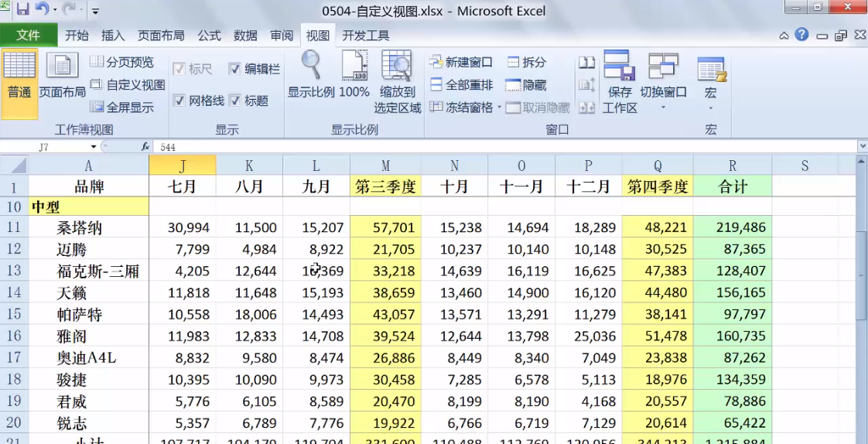
Task: Click the 同步滚动 icon
Action: click(586, 85)
